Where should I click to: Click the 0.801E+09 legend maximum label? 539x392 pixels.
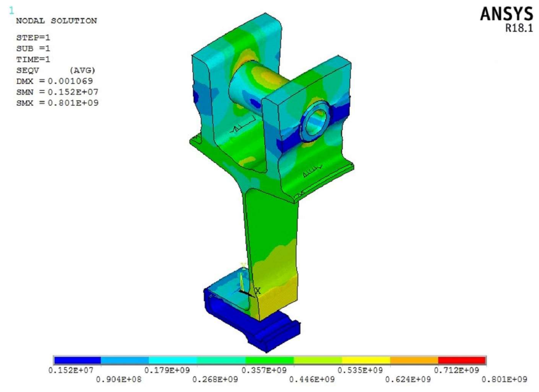(504, 379)
